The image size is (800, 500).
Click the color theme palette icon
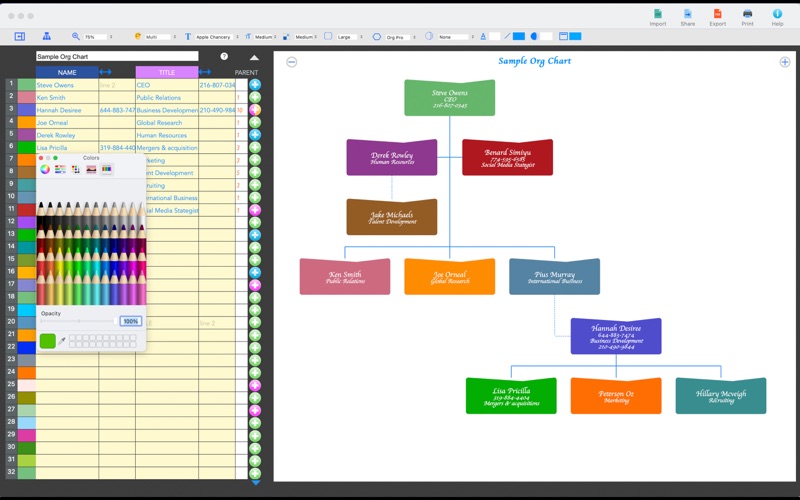137,36
